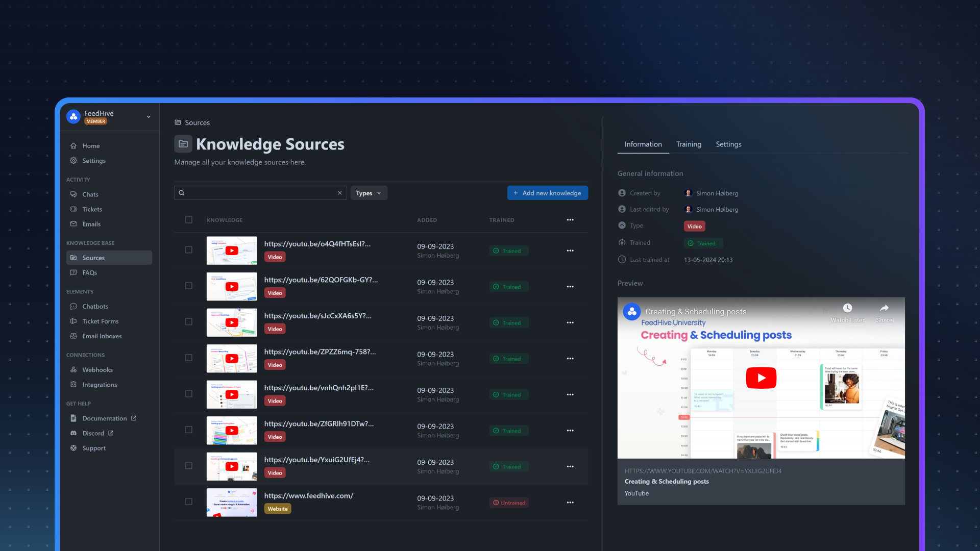Screen dimensions: 980x551
Task: Sort by the TRAINED column header
Action: [502, 220]
